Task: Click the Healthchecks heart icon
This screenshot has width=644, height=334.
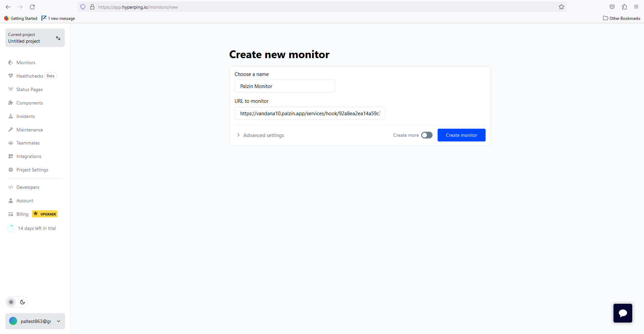Action: coord(11,76)
